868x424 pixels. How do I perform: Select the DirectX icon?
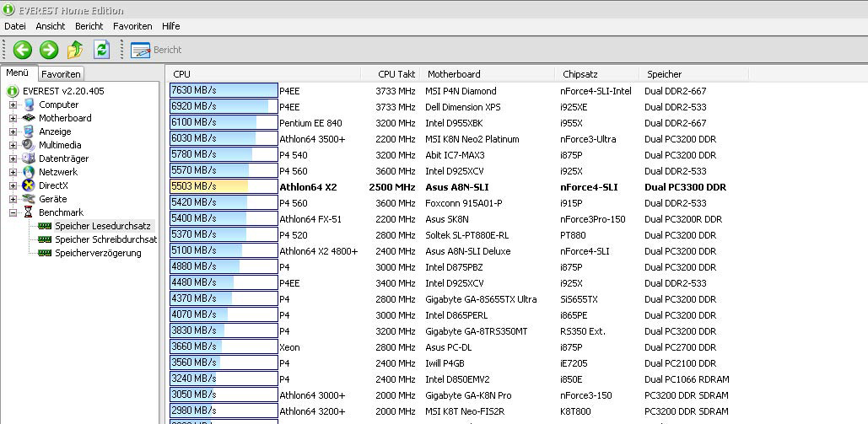[29, 185]
